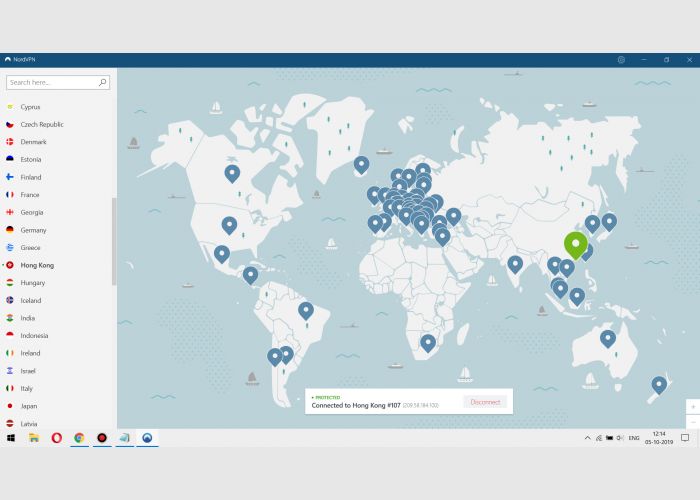Click the Chile map pin
Viewport: 700px width, 500px height.
tap(275, 357)
